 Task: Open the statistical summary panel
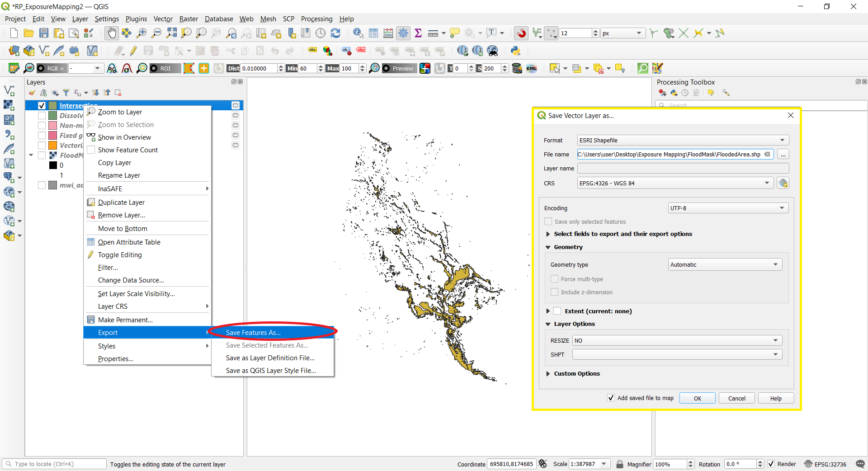418,33
